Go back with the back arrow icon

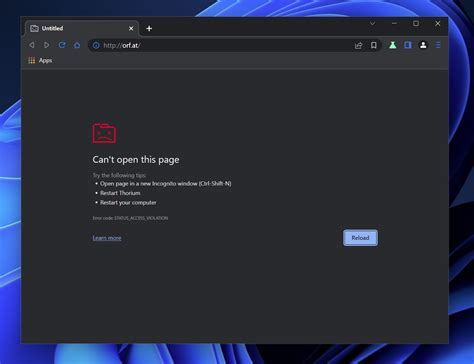click(x=32, y=45)
